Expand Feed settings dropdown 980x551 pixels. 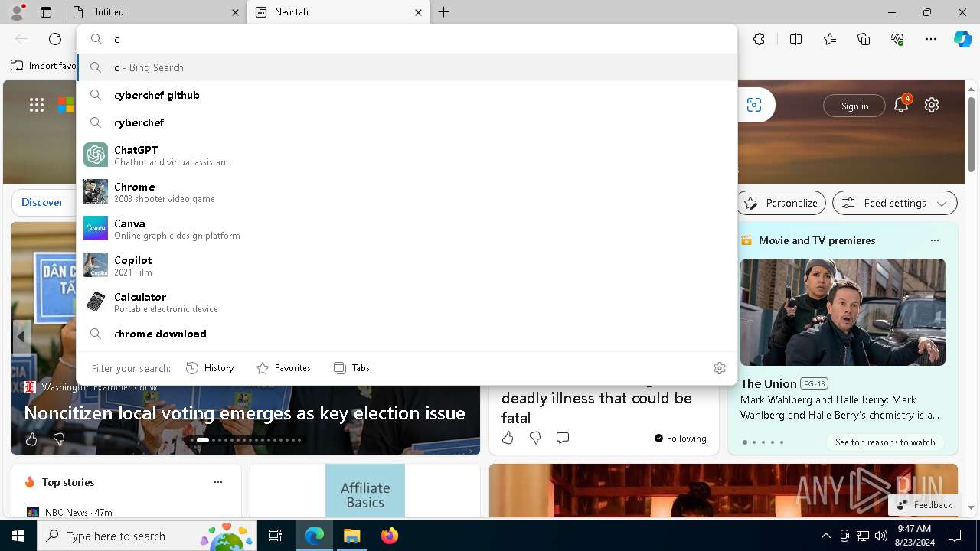[x=895, y=203]
